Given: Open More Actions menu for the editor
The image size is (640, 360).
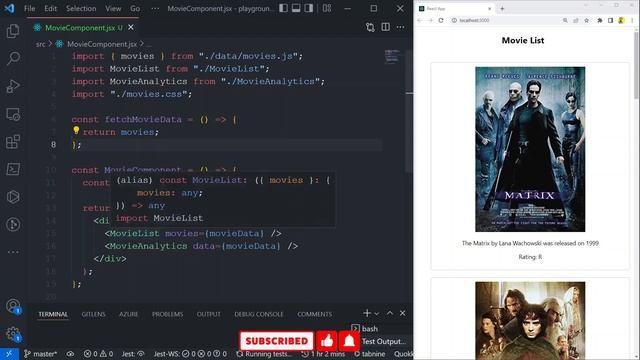Looking at the screenshot, I should tap(400, 27).
